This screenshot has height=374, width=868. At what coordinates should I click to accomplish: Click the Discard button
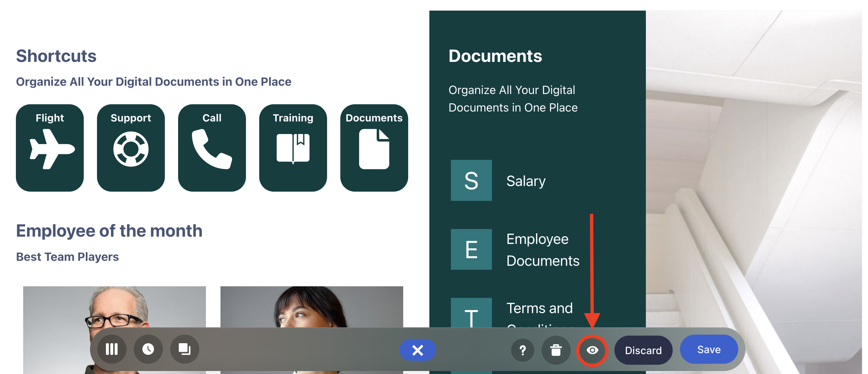[x=643, y=351]
